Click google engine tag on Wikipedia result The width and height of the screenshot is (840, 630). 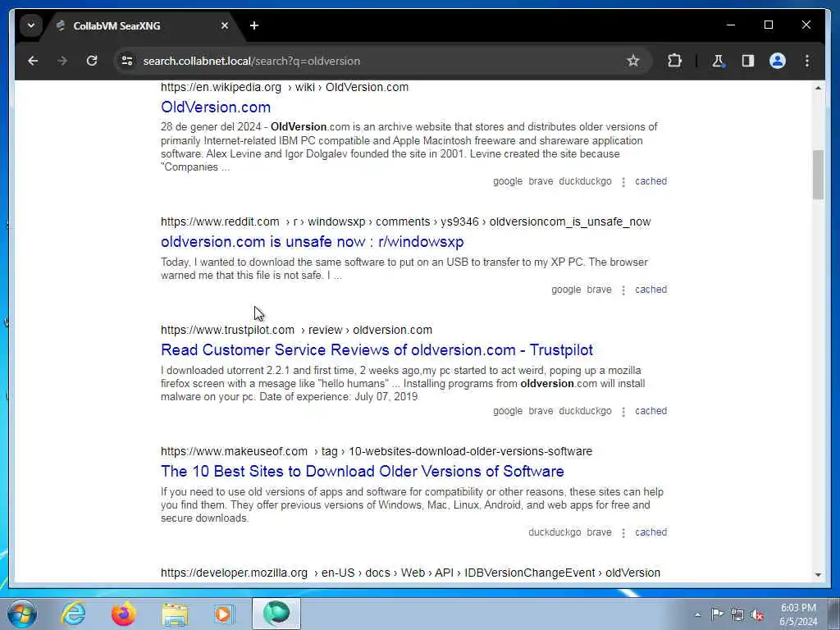click(x=508, y=181)
